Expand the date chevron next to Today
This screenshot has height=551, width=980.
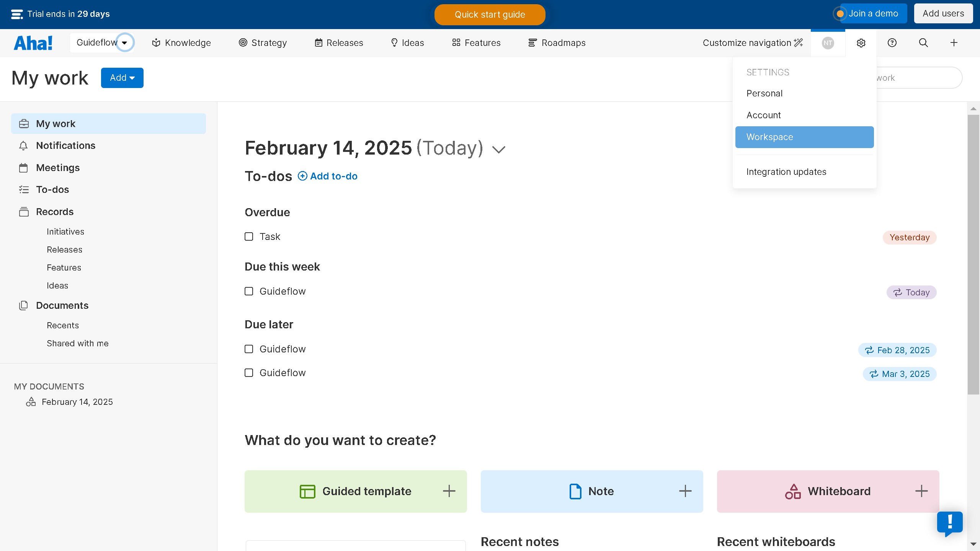(x=498, y=149)
